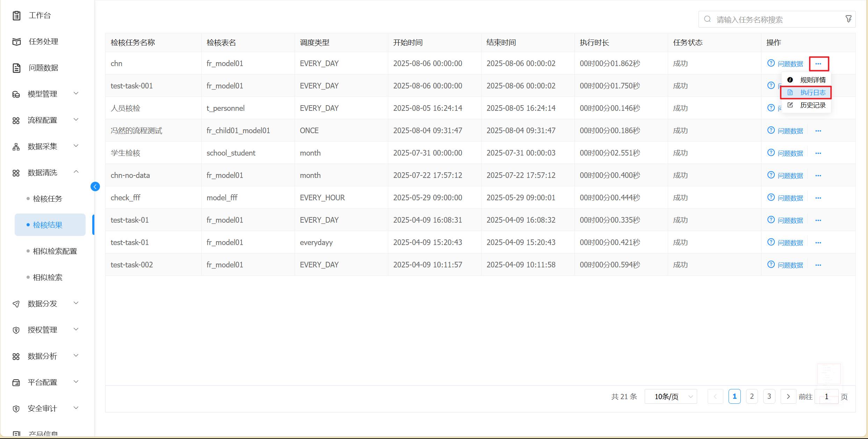The height and width of the screenshot is (439, 868).
Task: Click the filter funnel icon in search box
Action: coord(848,19)
